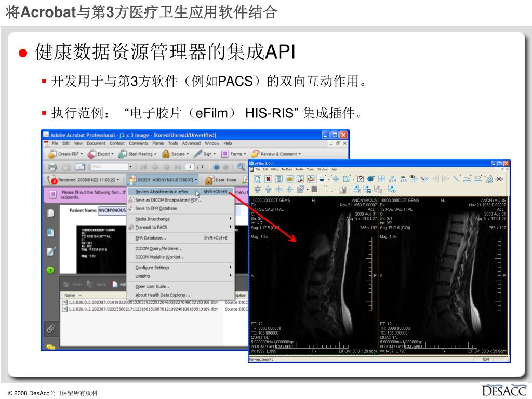Open the Sign dropdown in Acrobat
This screenshot has height=399, width=532.
click(x=205, y=154)
